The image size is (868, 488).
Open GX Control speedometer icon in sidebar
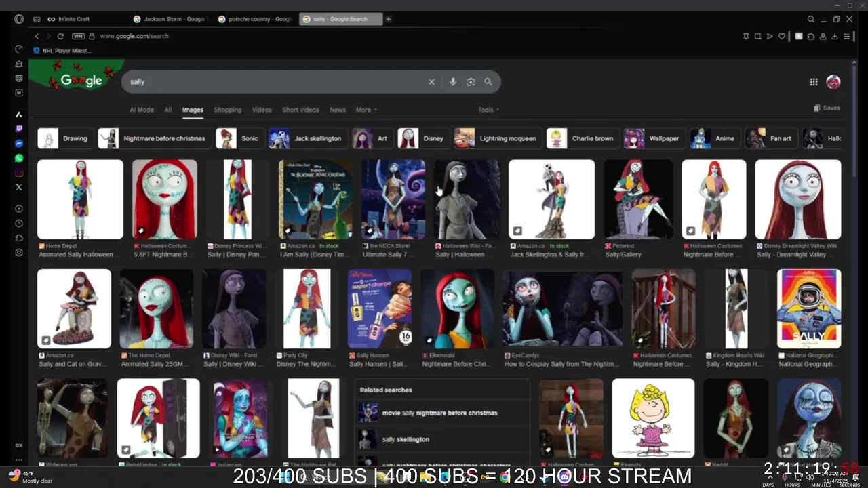coord(19,49)
